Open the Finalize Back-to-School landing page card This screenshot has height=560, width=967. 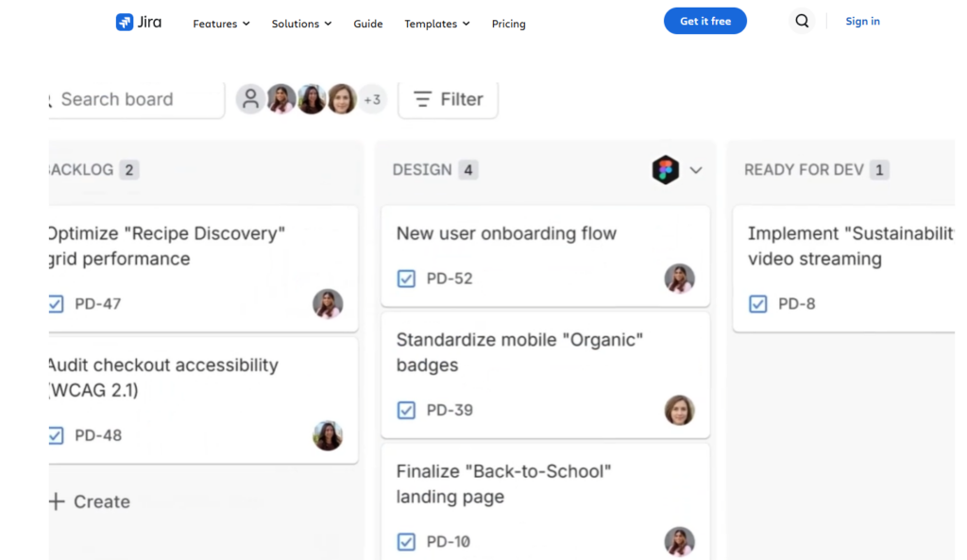point(546,502)
